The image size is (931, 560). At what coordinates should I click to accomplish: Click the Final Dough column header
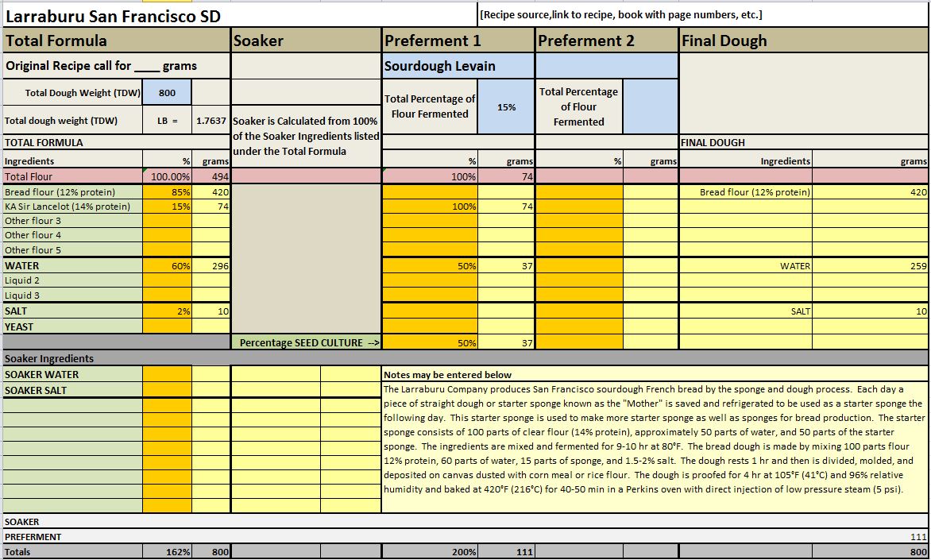click(x=802, y=41)
